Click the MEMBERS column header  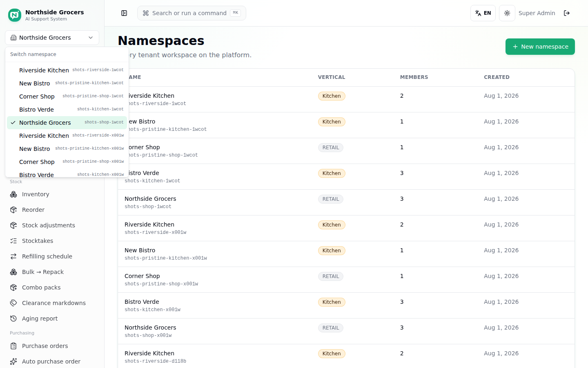click(x=414, y=77)
